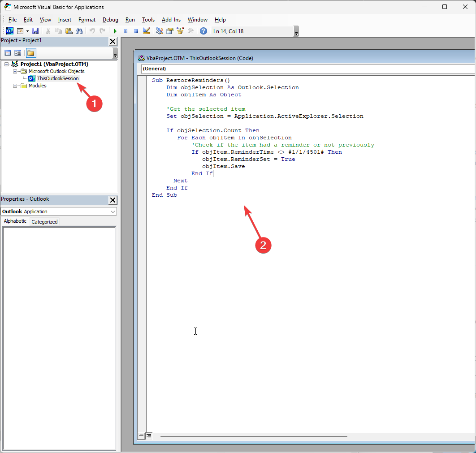Click View Object in the Project panel
Screen dimensions: 476x453
[17, 52]
